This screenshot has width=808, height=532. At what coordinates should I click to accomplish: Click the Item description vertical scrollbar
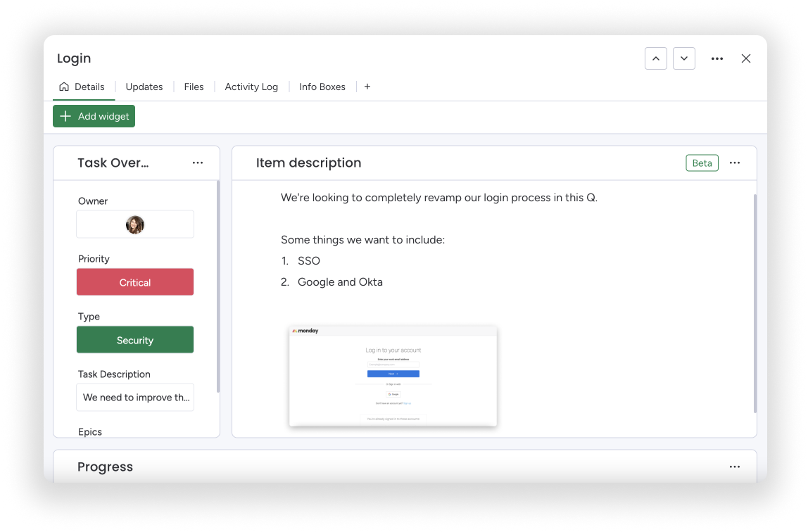755,303
